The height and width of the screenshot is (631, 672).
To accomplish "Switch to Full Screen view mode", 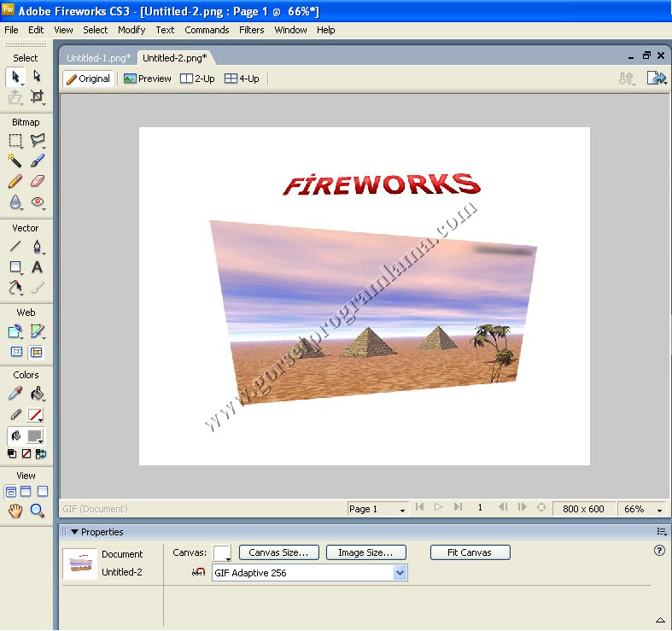I will click(43, 492).
